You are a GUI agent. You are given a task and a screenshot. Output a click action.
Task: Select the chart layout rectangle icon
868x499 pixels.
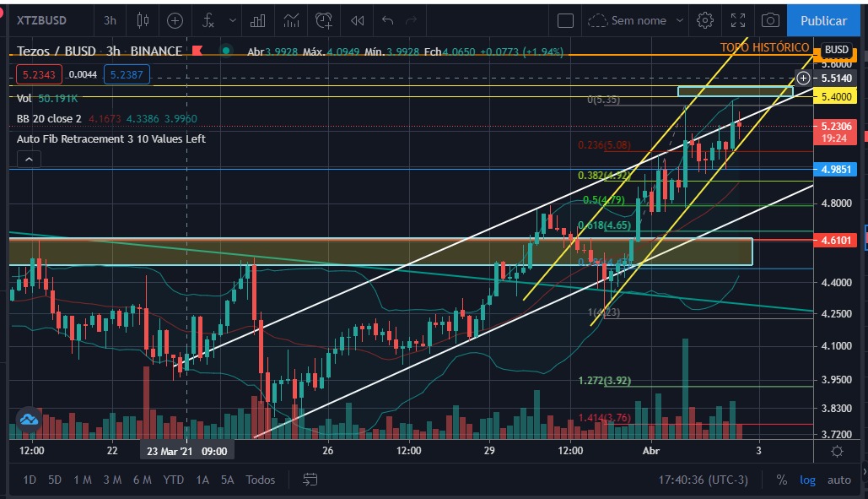tap(565, 20)
